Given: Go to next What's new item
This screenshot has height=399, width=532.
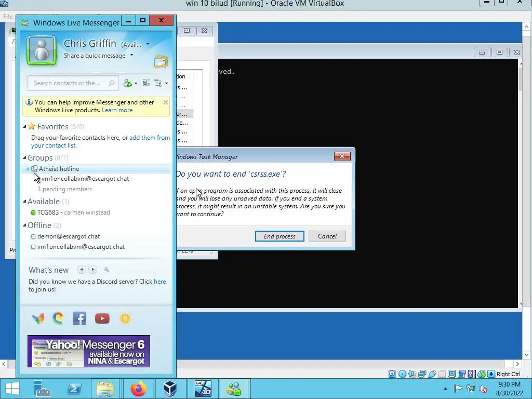Looking at the screenshot, I should click(x=92, y=270).
